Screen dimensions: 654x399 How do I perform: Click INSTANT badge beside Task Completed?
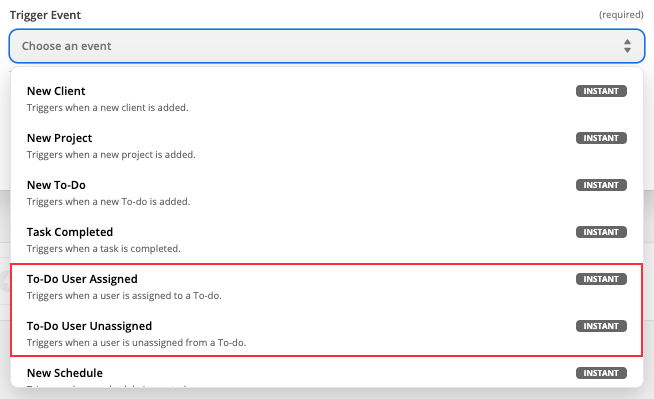pos(601,232)
